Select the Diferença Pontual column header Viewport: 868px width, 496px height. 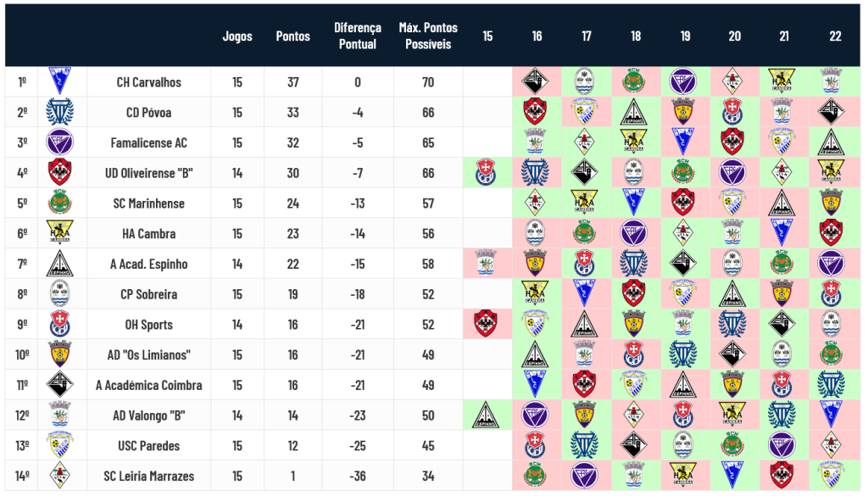[x=358, y=36]
